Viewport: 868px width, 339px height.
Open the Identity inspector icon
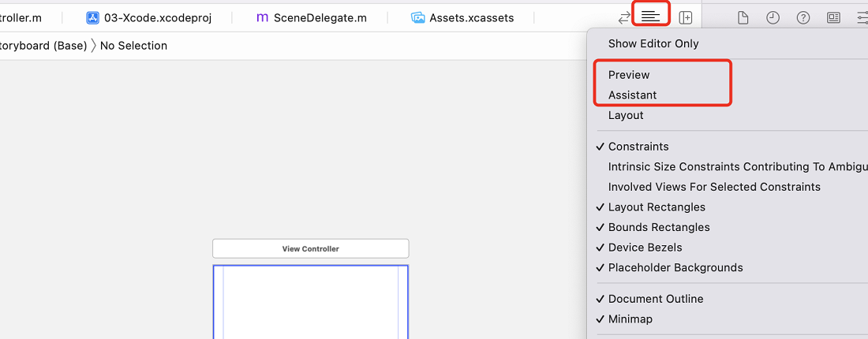[834, 17]
